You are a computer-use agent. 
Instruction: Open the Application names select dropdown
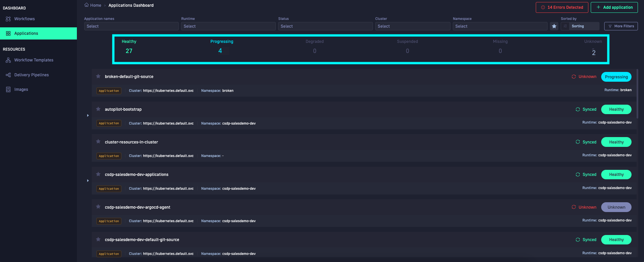pos(131,26)
